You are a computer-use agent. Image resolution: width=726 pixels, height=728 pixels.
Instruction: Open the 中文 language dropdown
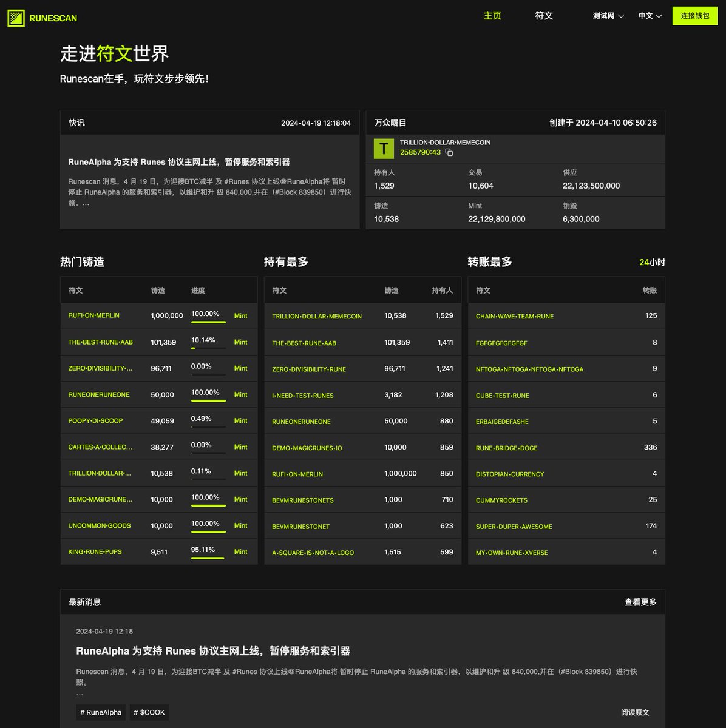click(650, 16)
